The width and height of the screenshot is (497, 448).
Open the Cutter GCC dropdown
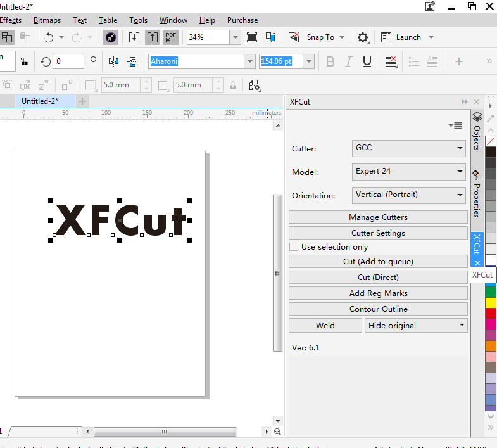(x=408, y=148)
